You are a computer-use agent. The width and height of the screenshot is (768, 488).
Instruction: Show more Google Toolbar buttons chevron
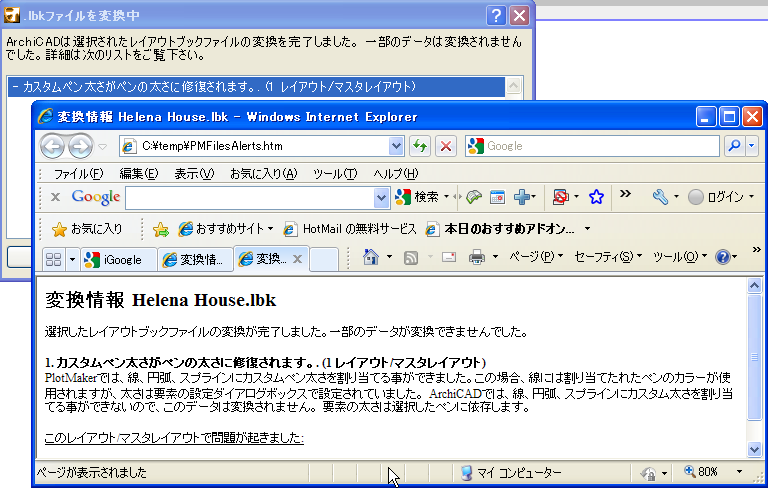coord(625,194)
